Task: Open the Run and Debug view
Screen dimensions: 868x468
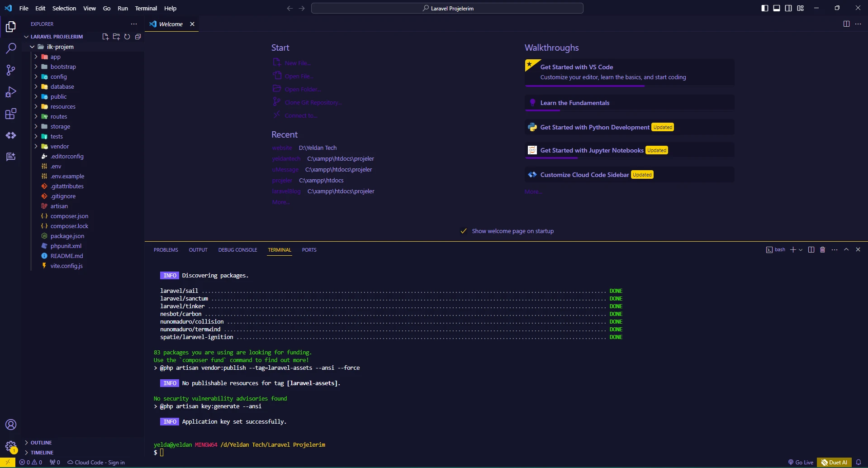Action: [11, 92]
